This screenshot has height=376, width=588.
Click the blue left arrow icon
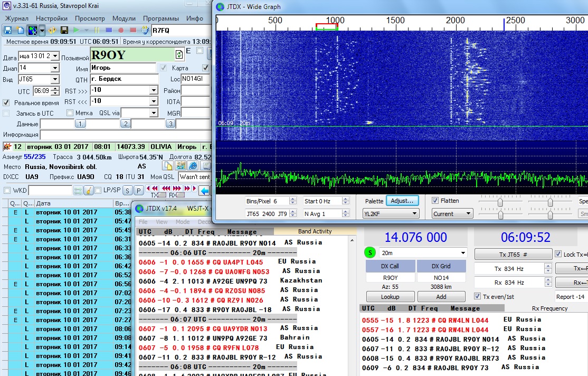(204, 190)
